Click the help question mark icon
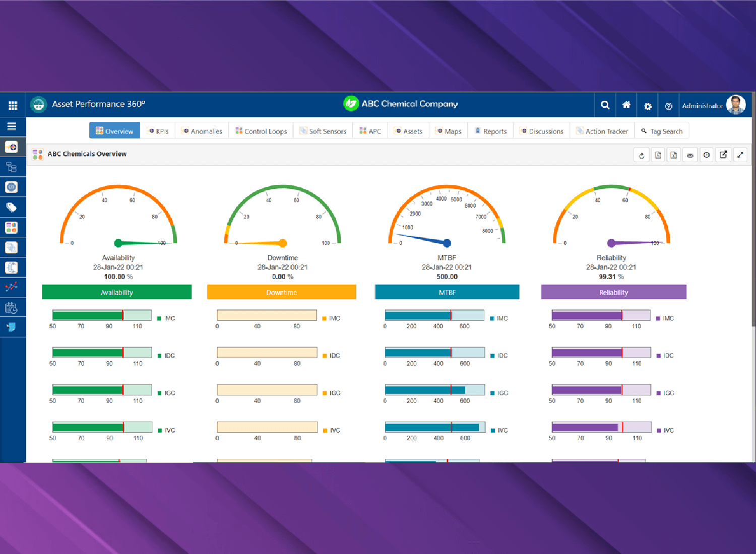The image size is (756, 554). pyautogui.click(x=669, y=106)
